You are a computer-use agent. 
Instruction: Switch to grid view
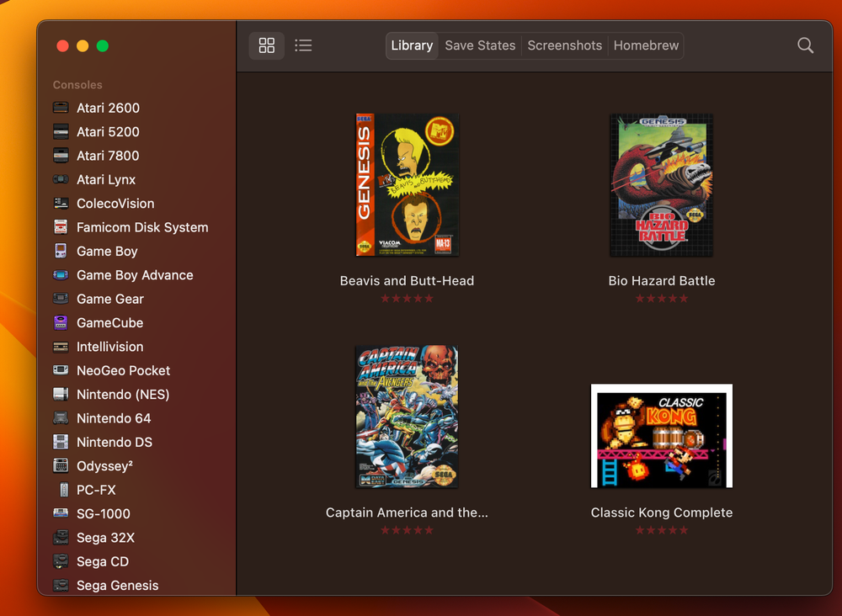point(266,45)
